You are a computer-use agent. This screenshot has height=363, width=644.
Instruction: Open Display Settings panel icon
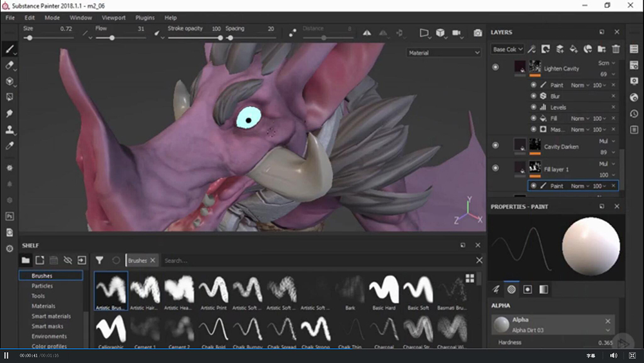pyautogui.click(x=634, y=81)
